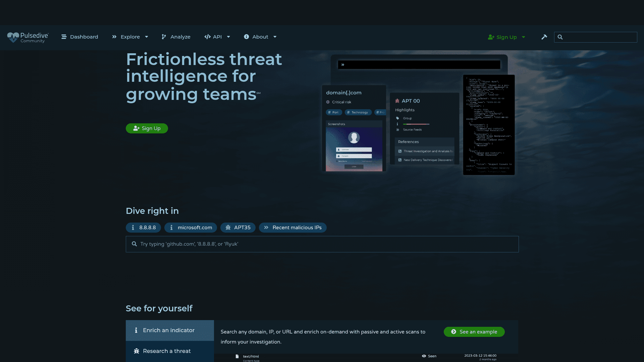This screenshot has width=644, height=362.
Task: Expand the Explore dropdown arrow
Action: [x=147, y=37]
